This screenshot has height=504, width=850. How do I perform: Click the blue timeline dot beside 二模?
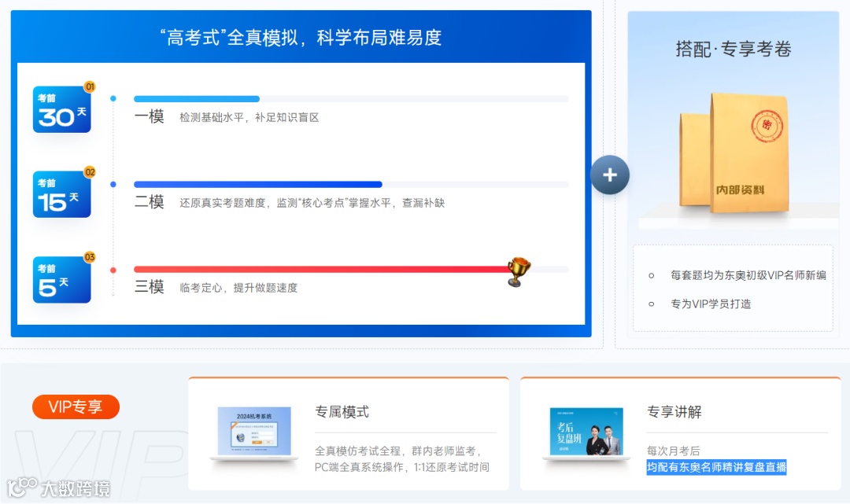coord(113,184)
